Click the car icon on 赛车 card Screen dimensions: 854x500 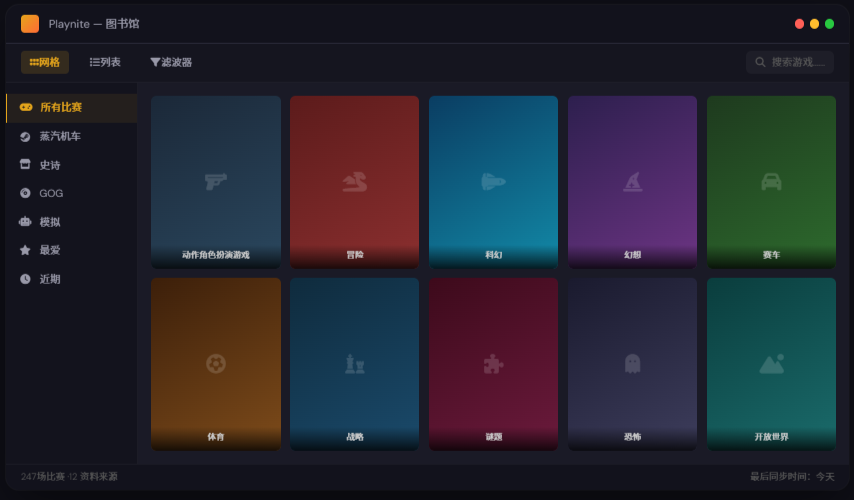click(771, 181)
